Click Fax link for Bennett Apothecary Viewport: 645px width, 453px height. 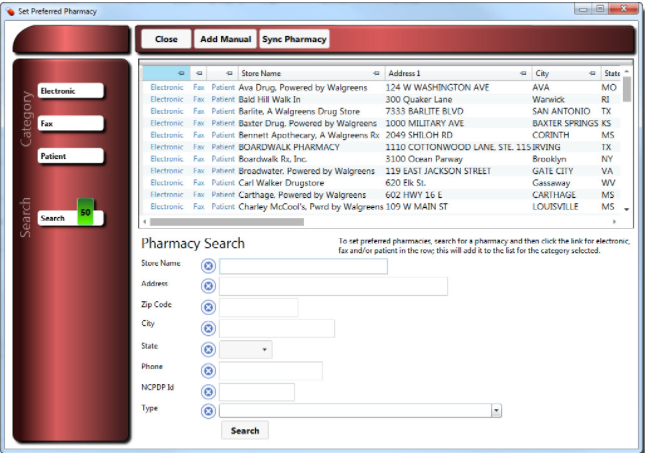pos(199,135)
